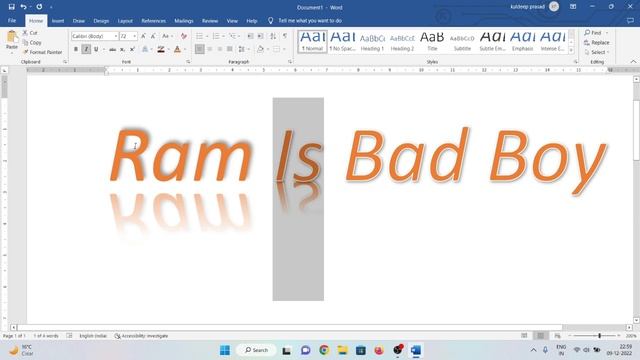Screen dimensions: 640x360
Task: Click the word Ram in the document
Action: coord(181,155)
